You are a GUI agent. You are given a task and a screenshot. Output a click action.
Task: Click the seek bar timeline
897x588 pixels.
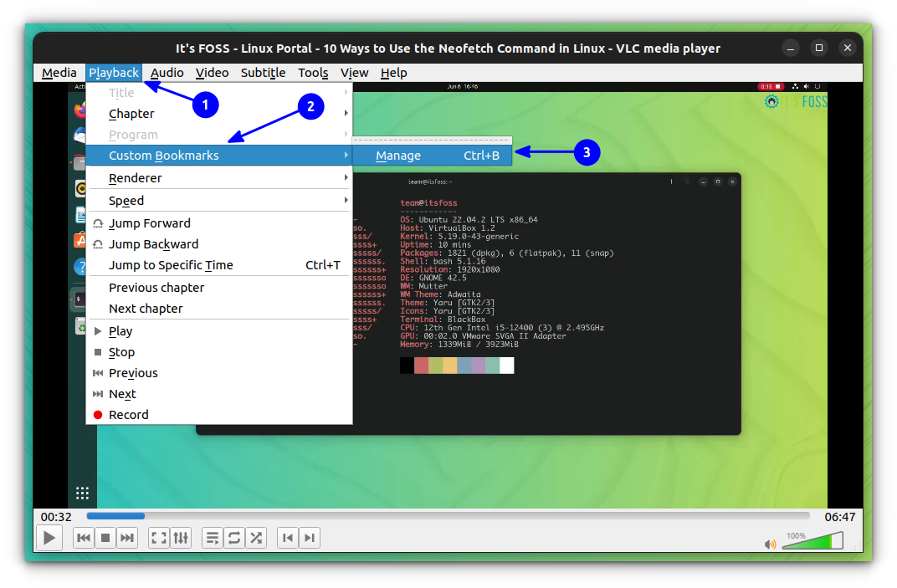coord(448,516)
